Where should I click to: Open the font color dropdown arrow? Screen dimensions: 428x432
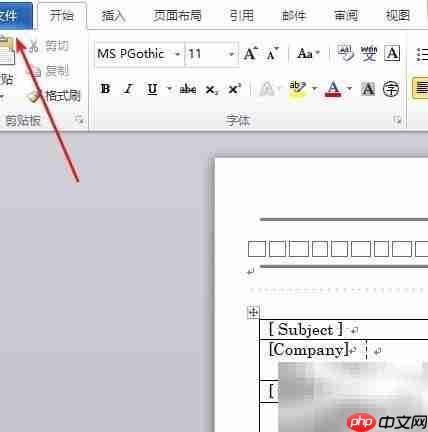click(349, 89)
